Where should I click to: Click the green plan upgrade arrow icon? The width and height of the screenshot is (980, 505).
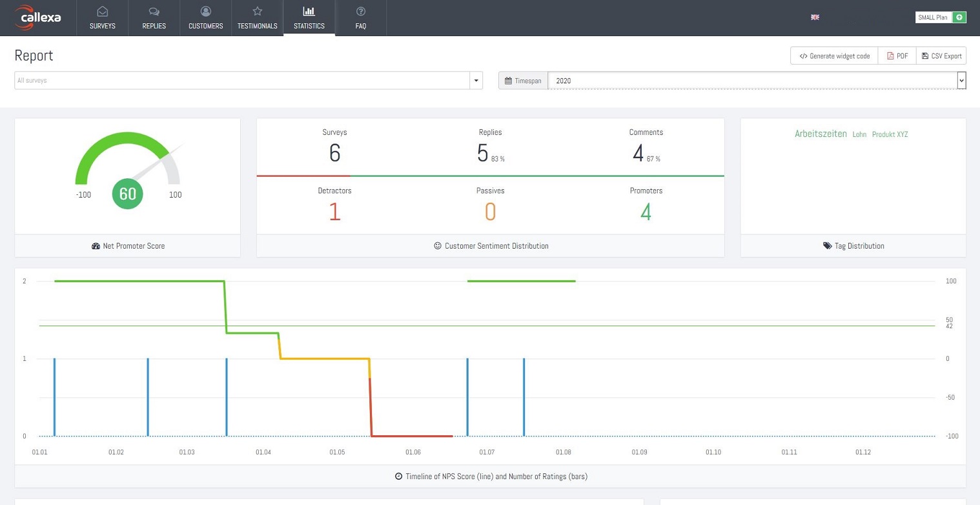coord(959,17)
